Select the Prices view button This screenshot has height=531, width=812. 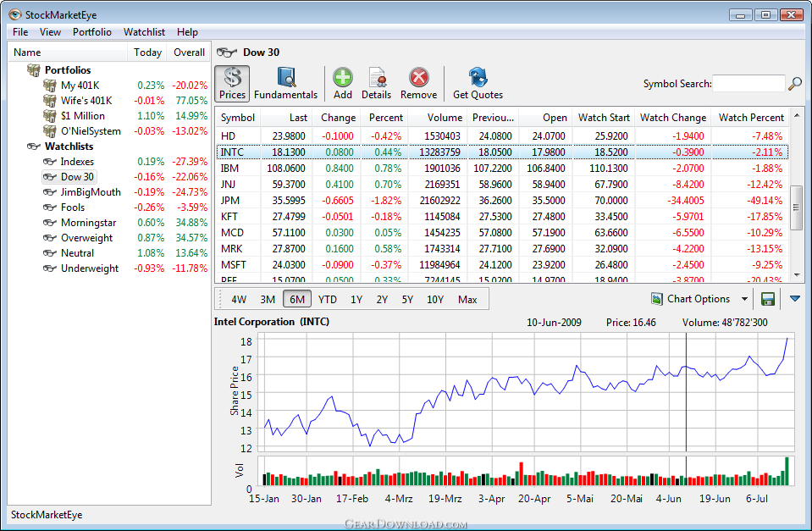click(x=232, y=83)
